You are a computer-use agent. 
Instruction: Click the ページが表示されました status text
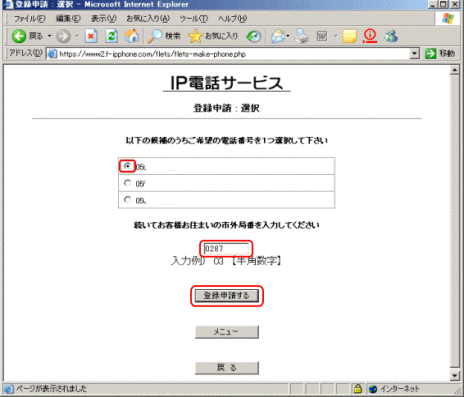52,389
